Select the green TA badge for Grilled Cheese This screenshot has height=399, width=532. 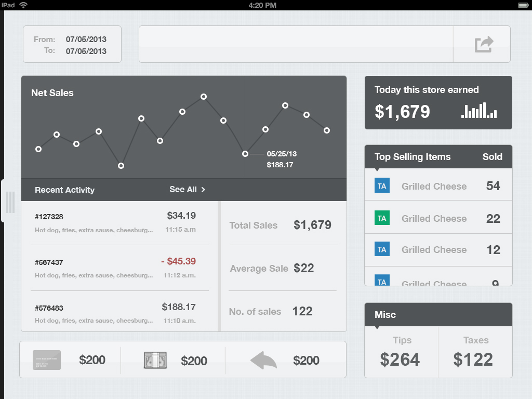(x=382, y=218)
